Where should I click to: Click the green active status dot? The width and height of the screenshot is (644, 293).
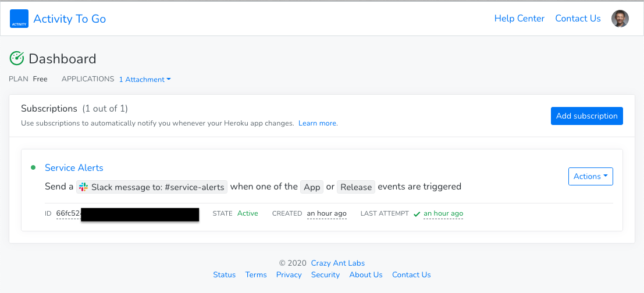pyautogui.click(x=33, y=167)
